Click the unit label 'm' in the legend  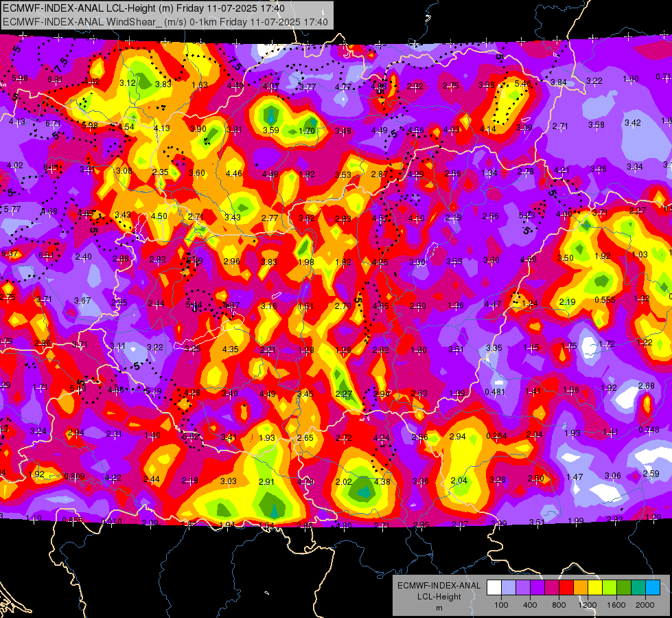tap(439, 608)
